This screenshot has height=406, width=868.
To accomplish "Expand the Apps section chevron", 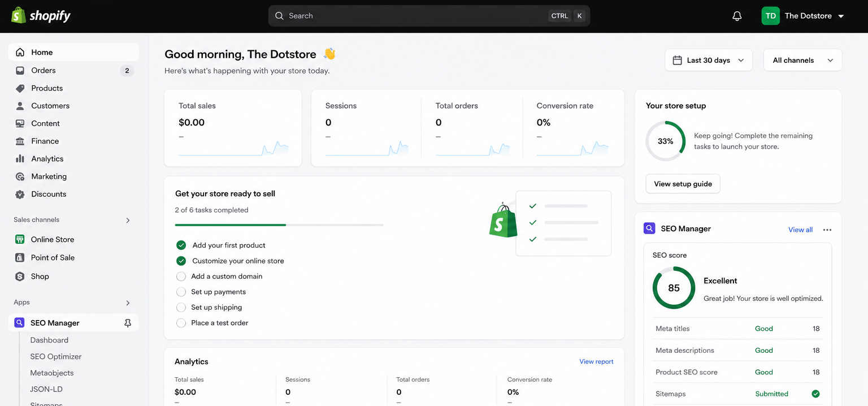I will [128, 303].
